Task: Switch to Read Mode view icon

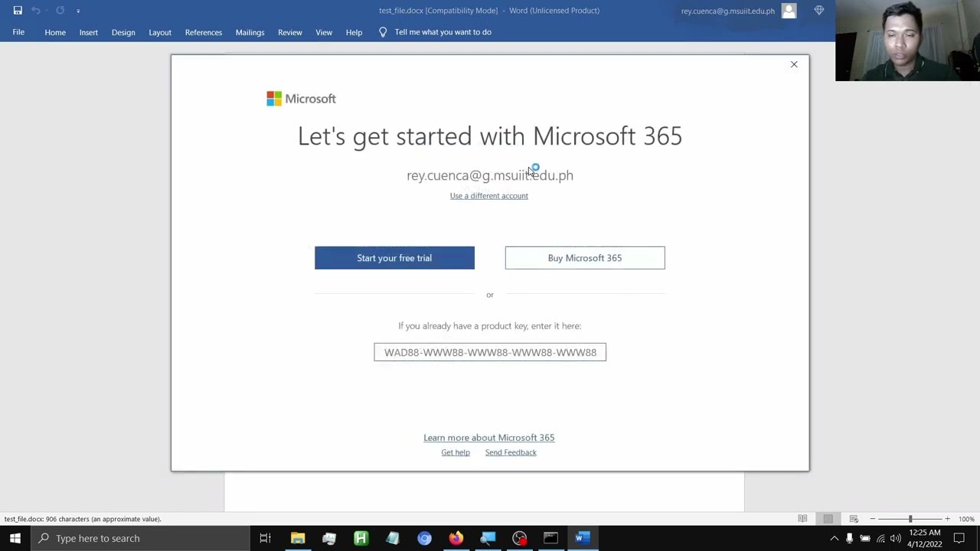Action: pos(802,519)
